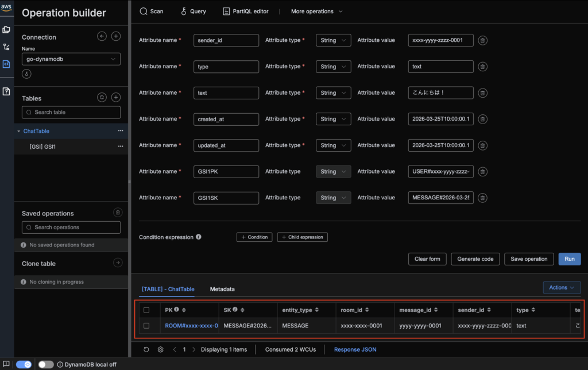Click the add connection plus icon
588x370 pixels.
(115, 36)
